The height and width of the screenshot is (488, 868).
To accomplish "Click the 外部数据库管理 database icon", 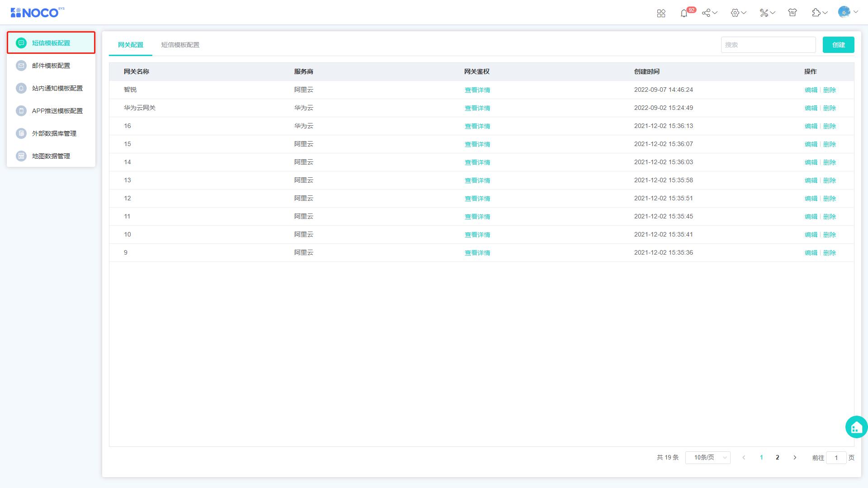I will [x=21, y=133].
